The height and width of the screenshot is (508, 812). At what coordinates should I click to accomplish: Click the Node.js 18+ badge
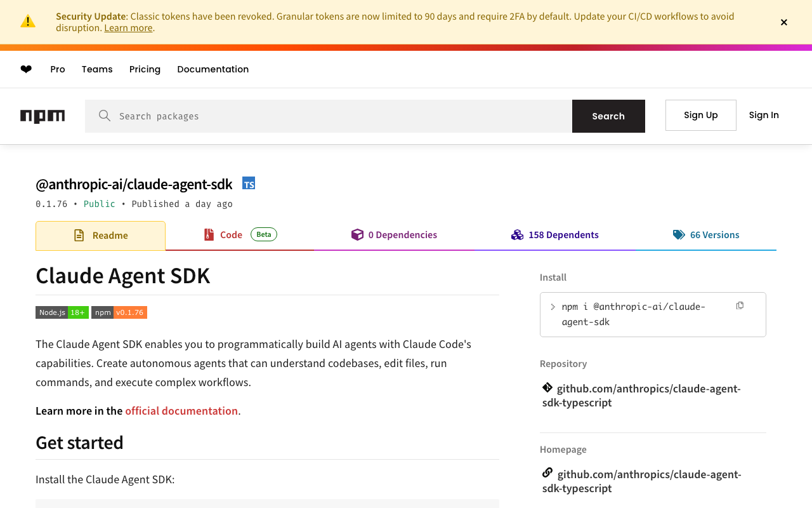(62, 312)
